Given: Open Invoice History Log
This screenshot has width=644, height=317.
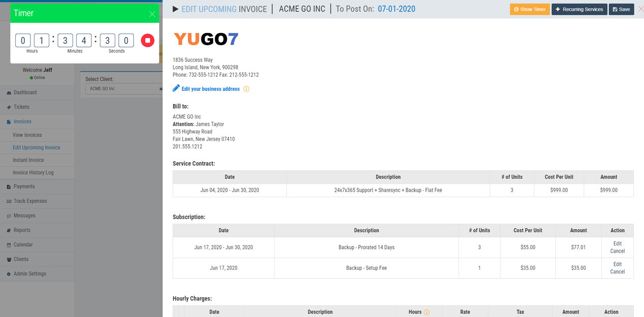Looking at the screenshot, I should click(33, 172).
